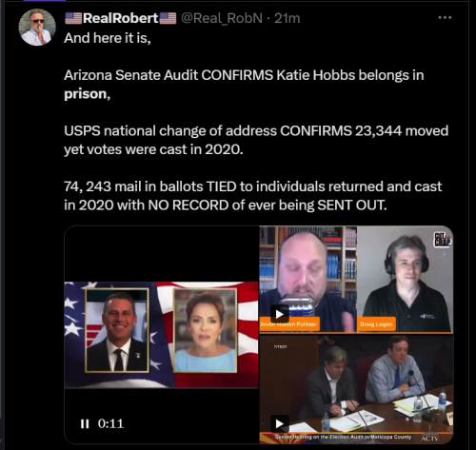The width and height of the screenshot is (476, 450).
Task: Open the @Real_RobN handle link
Action: 222,18
